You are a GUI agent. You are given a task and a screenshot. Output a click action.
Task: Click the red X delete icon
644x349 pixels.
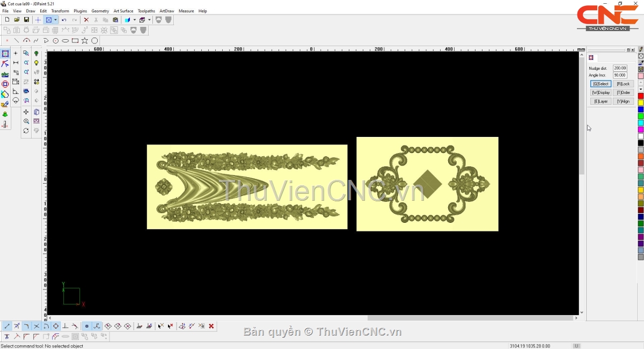[x=86, y=20]
